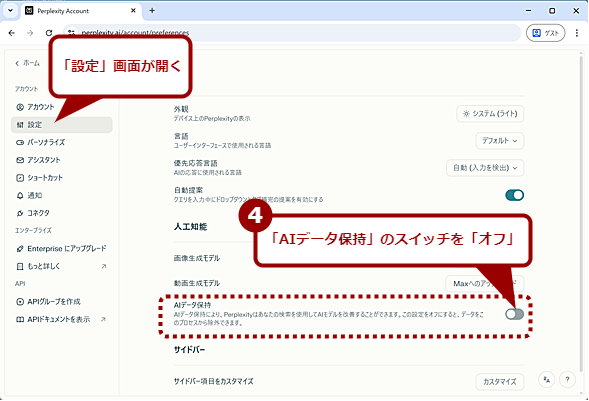Click the 画像生成モデル label
The image size is (589, 401).
click(196, 258)
